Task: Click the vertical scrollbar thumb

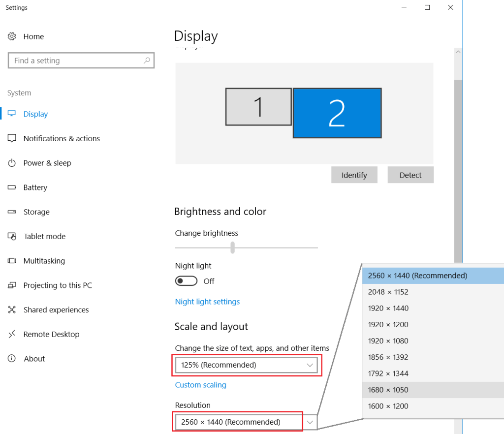Action: click(458, 171)
